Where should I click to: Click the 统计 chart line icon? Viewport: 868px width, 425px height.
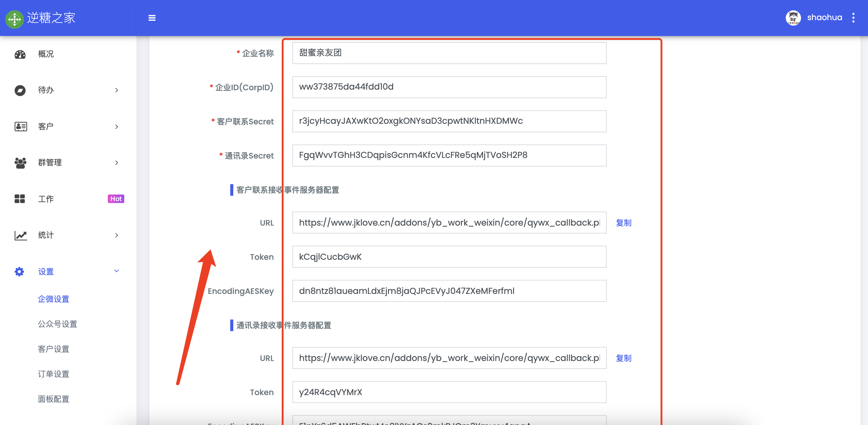20,235
